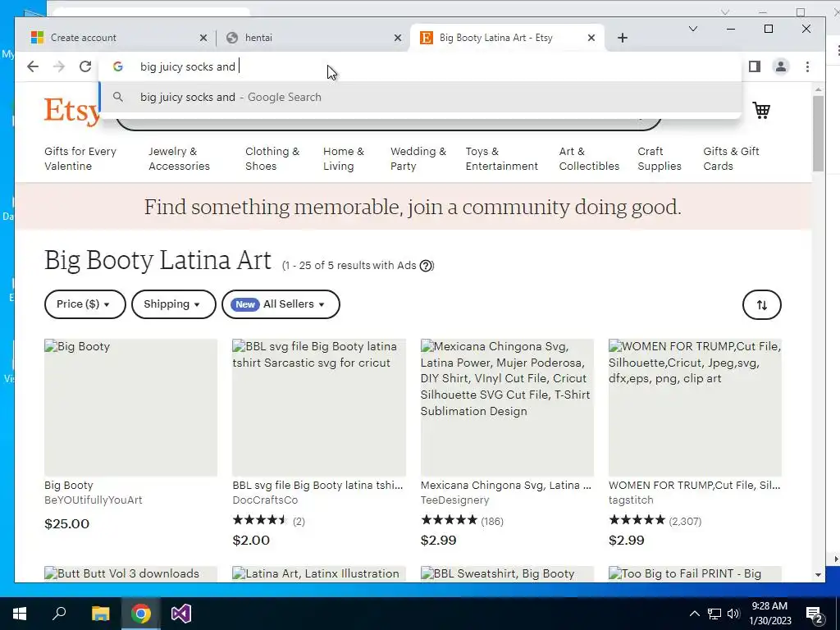This screenshot has width=840, height=630.
Task: Click the Chrome taskbar icon
Action: click(140, 614)
